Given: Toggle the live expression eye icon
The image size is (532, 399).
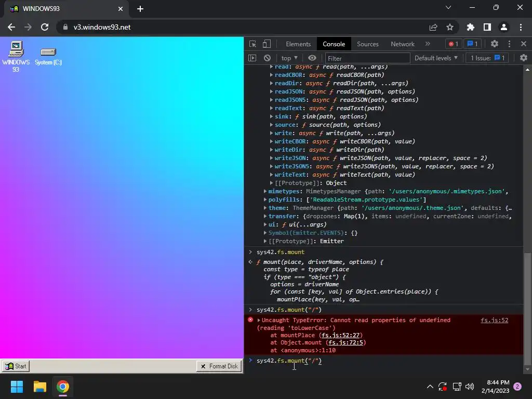Looking at the screenshot, I should point(312,58).
